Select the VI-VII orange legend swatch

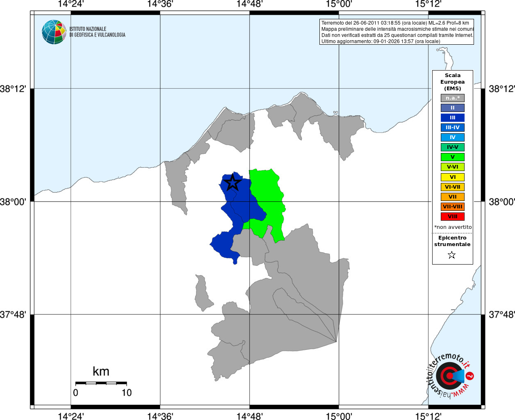tap(453, 187)
